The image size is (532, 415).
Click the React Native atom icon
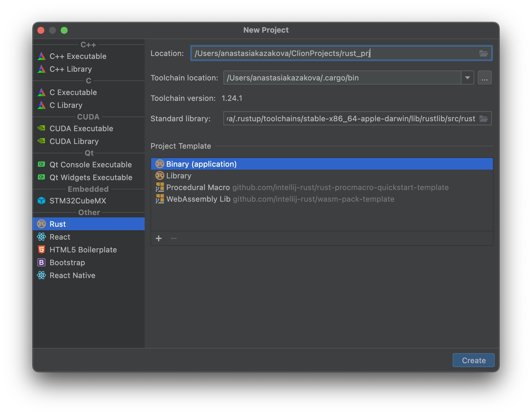tap(41, 275)
